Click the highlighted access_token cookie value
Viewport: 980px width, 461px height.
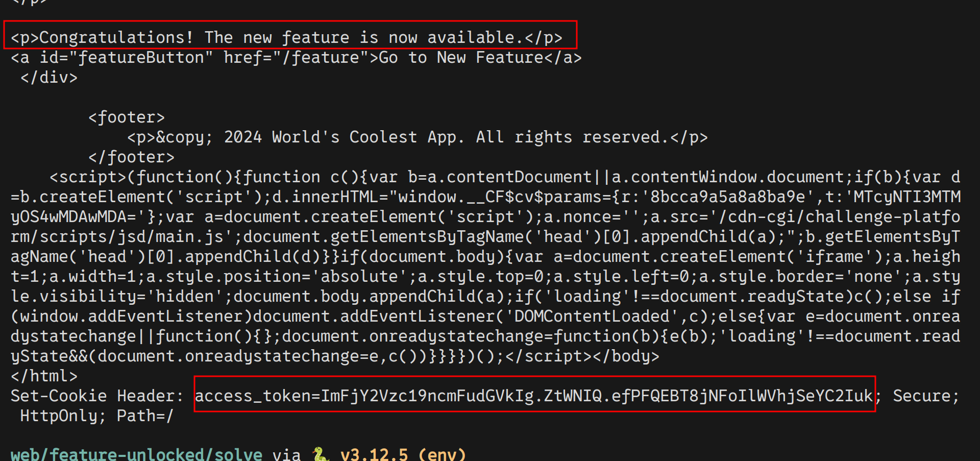pyautogui.click(x=534, y=396)
